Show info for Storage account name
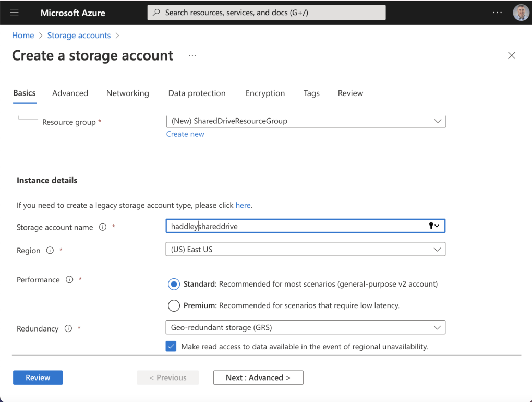The image size is (532, 402). pyautogui.click(x=103, y=227)
